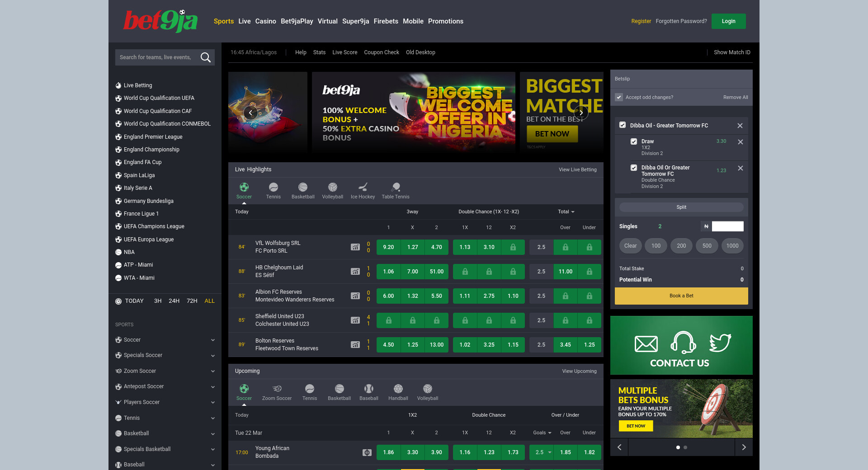Image resolution: width=868 pixels, height=470 pixels.
Task: Toggle Accept odd changes checkbox
Action: 619,97
